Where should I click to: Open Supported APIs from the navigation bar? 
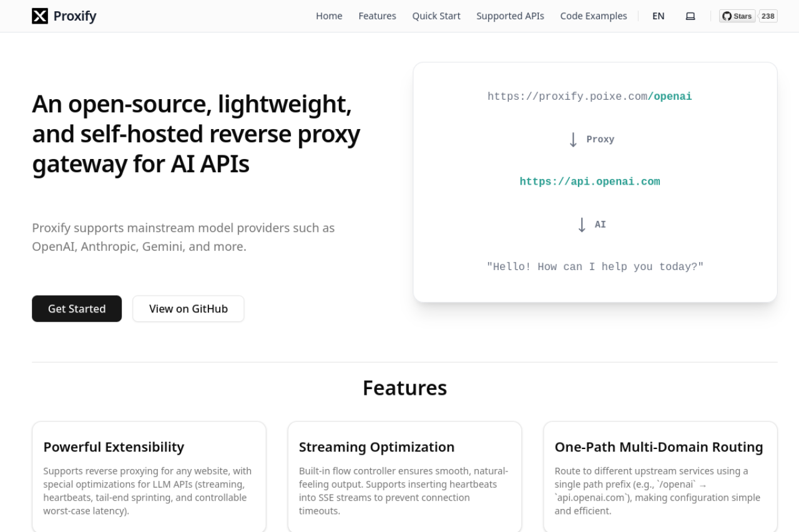[510, 16]
